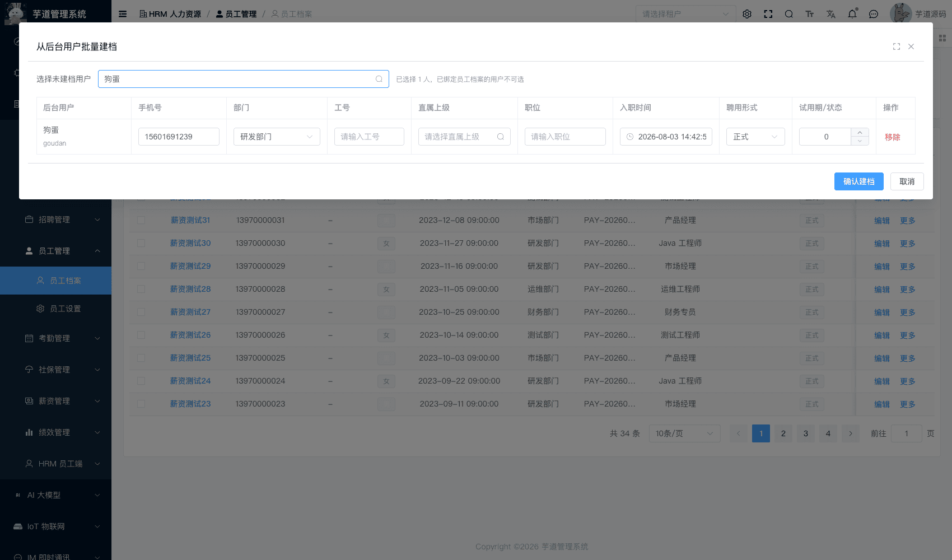The image size is (952, 560).
Task: Open the 请选择租户 tenant dropdown
Action: click(x=685, y=14)
